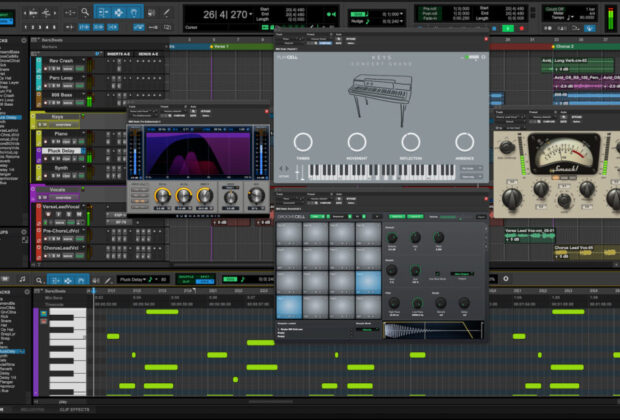Image resolution: width=620 pixels, height=420 pixels.
Task: Click the Wait for Note MIDI icon
Action: [x=548, y=28]
